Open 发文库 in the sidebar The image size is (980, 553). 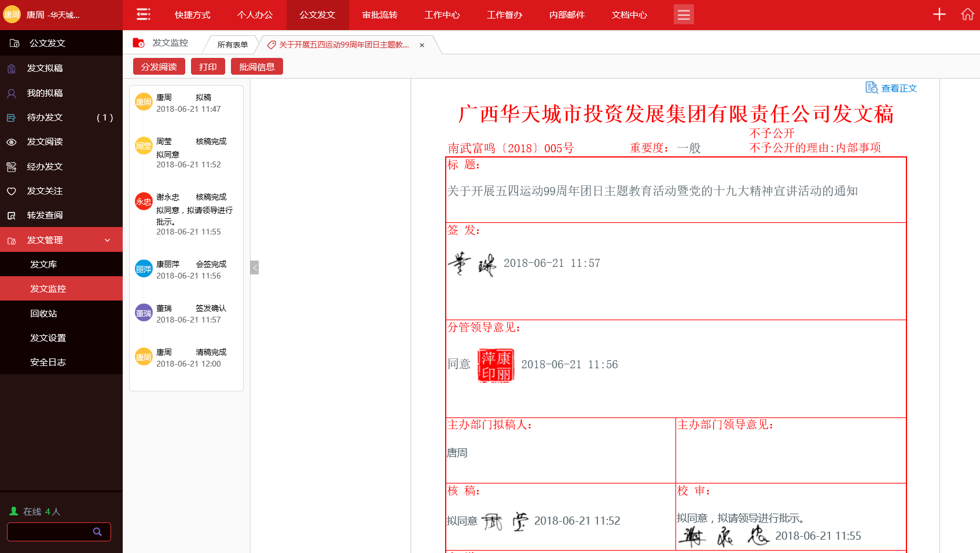click(43, 265)
